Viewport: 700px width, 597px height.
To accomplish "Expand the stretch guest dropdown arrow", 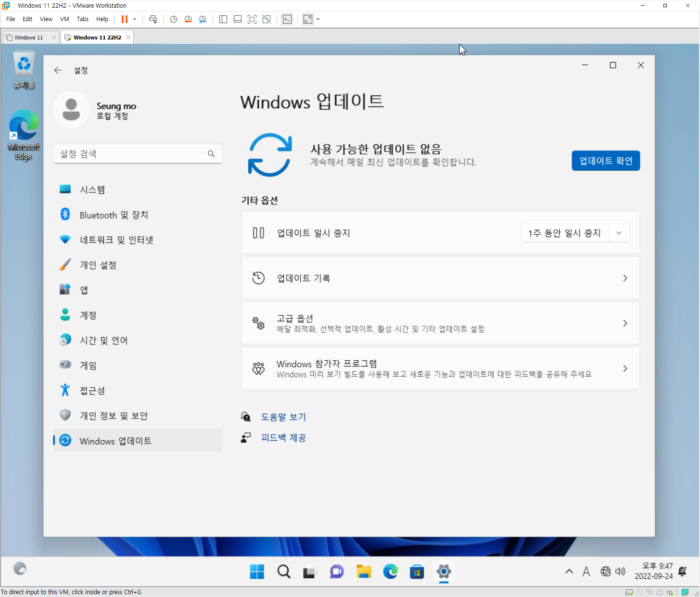I will pyautogui.click(x=318, y=19).
